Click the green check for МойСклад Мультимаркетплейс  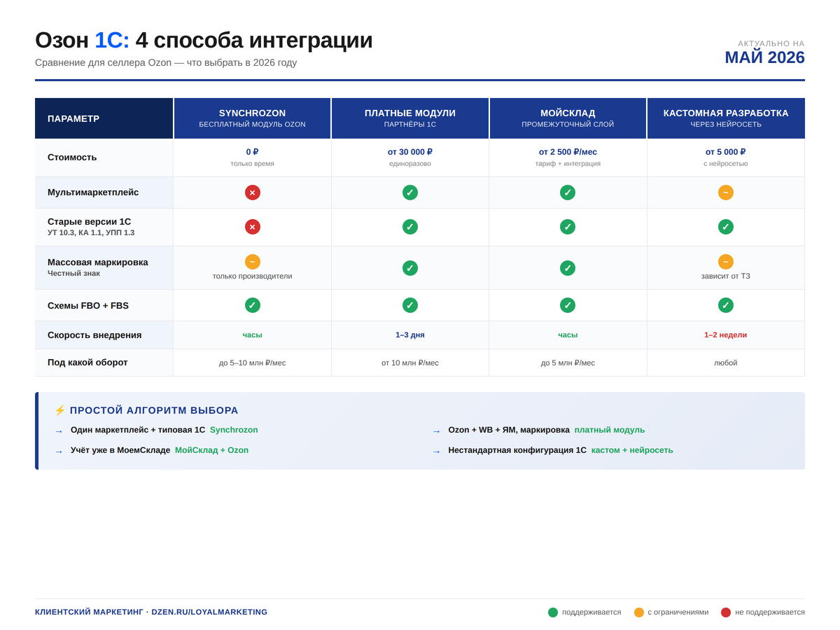tap(568, 192)
